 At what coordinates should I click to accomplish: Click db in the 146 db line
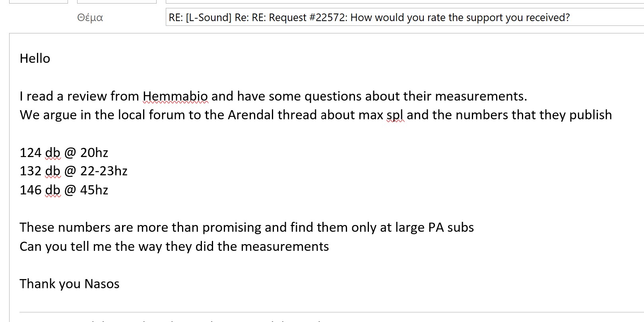52,190
